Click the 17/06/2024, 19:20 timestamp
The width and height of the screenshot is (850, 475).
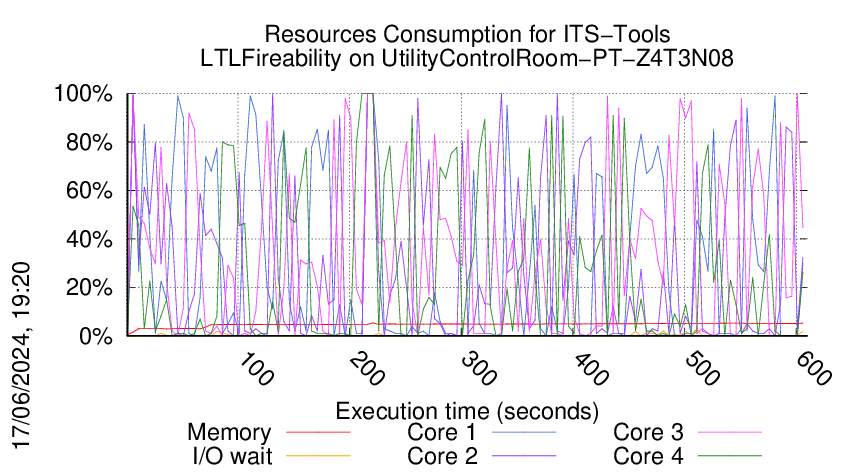coord(21,356)
